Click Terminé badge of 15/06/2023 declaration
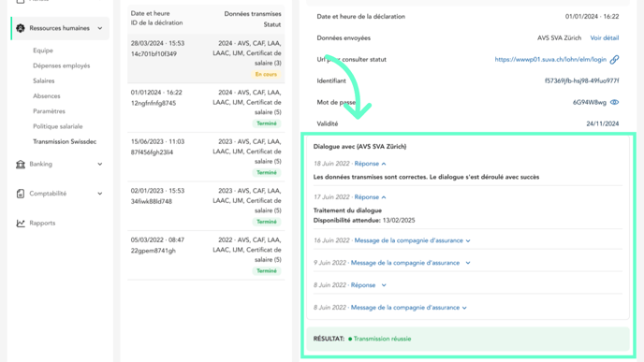 [267, 172]
